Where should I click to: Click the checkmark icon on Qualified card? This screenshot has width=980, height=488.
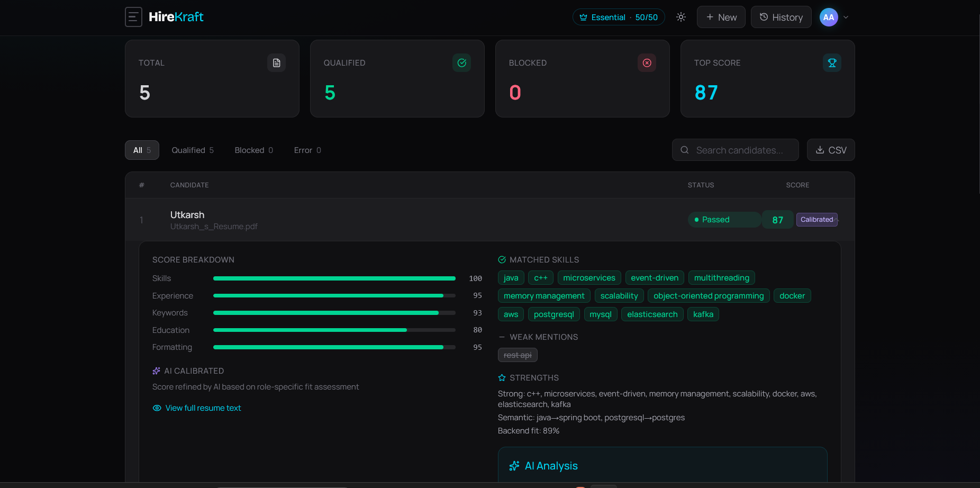point(462,63)
